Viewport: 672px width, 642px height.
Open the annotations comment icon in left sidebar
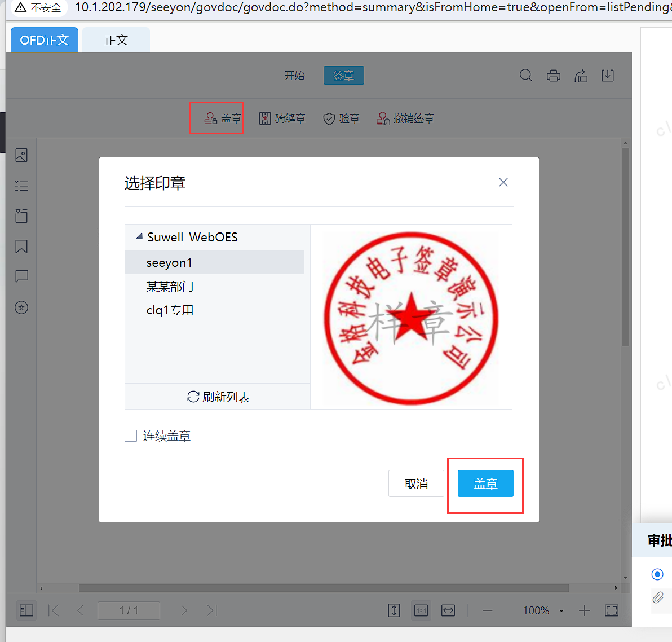coord(21,276)
